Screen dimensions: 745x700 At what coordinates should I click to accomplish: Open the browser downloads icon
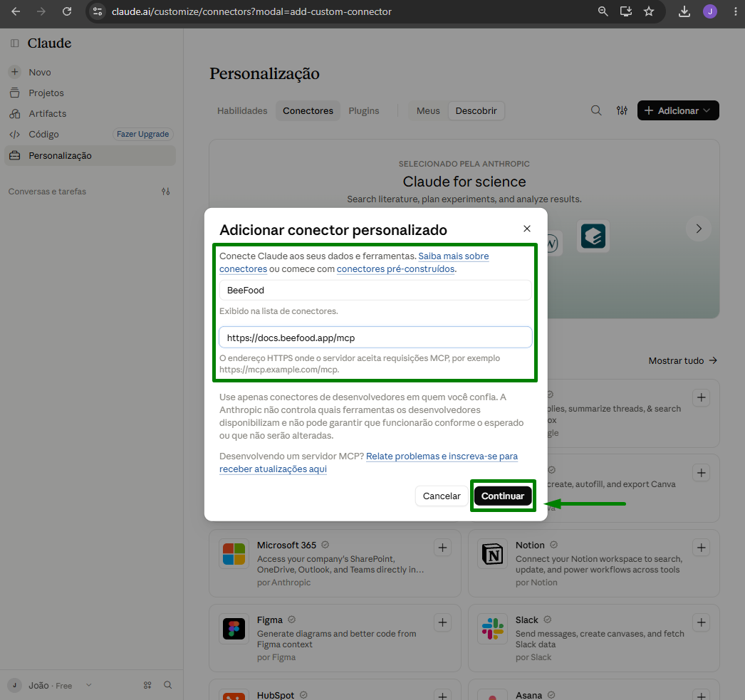coord(684,11)
